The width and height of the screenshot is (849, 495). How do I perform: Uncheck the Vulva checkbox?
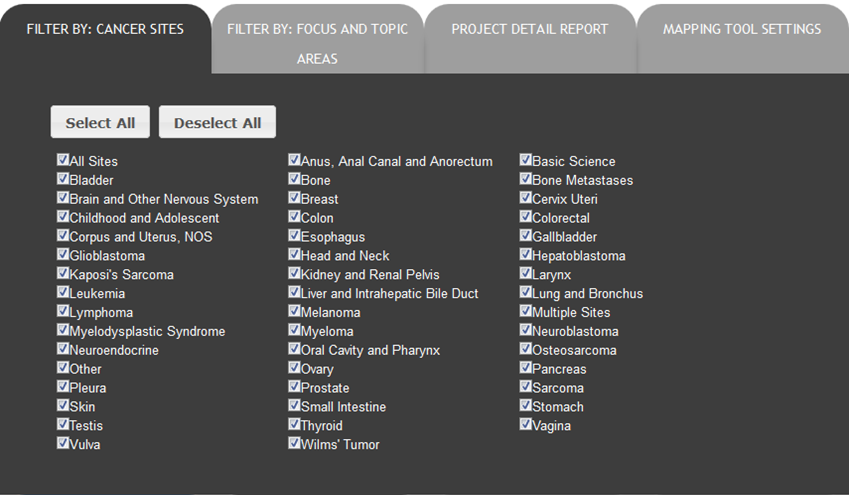(63, 443)
